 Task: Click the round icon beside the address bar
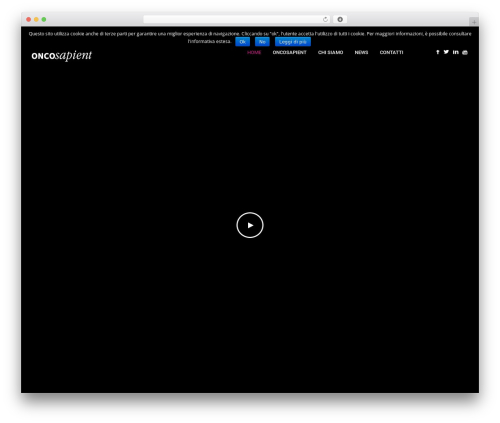pos(340,19)
